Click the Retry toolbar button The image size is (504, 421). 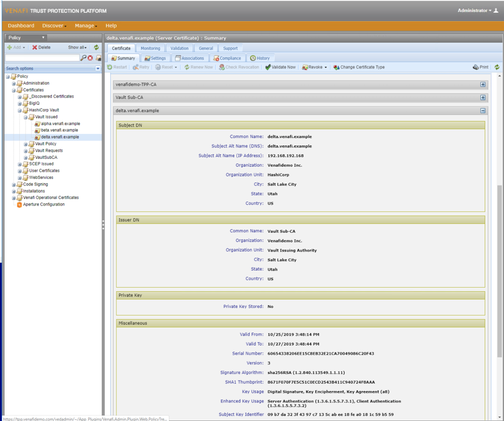click(141, 67)
